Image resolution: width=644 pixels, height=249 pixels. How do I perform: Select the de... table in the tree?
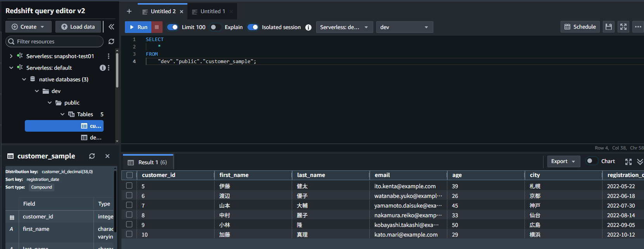pyautogui.click(x=91, y=137)
